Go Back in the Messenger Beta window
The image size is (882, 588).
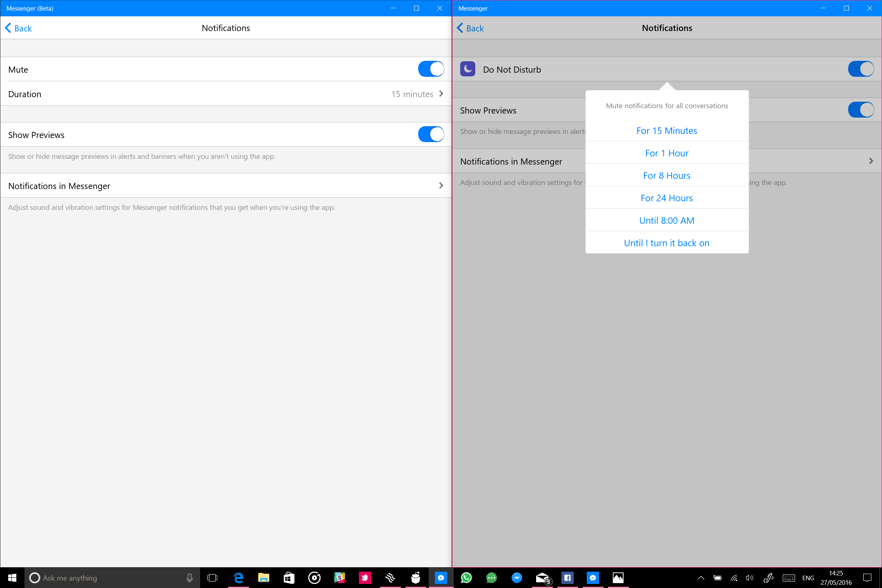[x=18, y=28]
